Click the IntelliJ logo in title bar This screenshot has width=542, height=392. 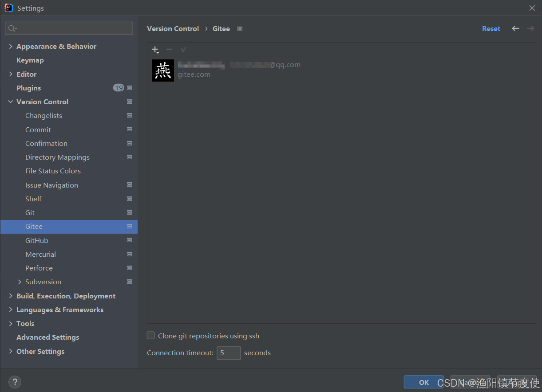point(8,8)
